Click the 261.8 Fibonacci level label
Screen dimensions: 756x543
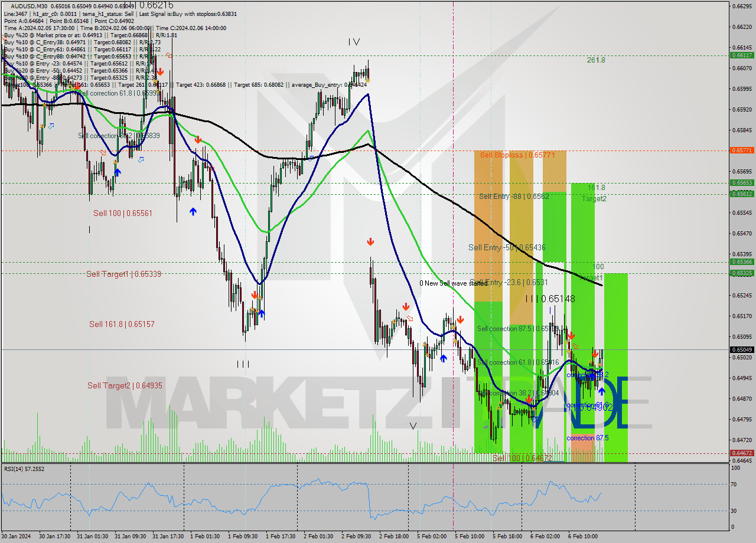[x=596, y=60]
